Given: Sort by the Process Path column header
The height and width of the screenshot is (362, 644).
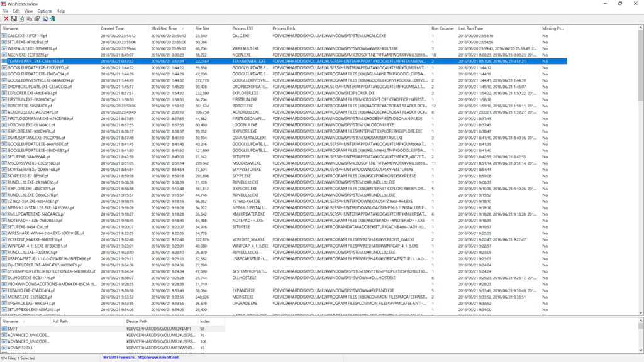Looking at the screenshot, I should coord(350,29).
